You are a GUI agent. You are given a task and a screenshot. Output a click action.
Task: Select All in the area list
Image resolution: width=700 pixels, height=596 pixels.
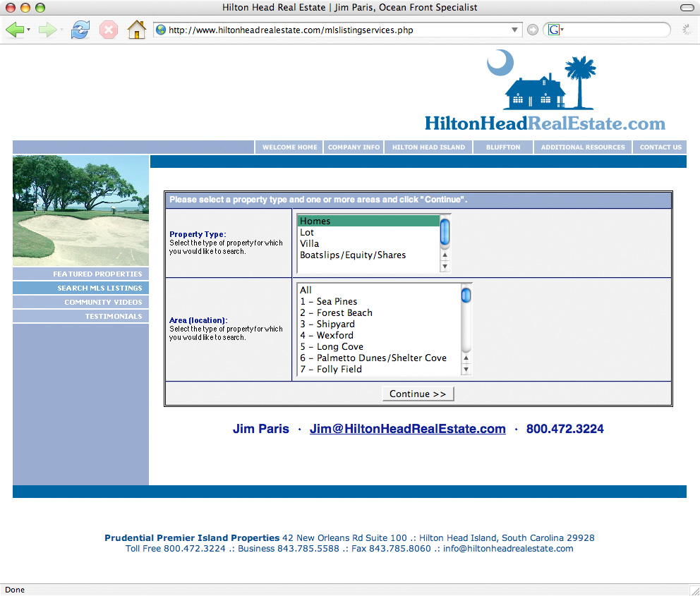click(379, 290)
